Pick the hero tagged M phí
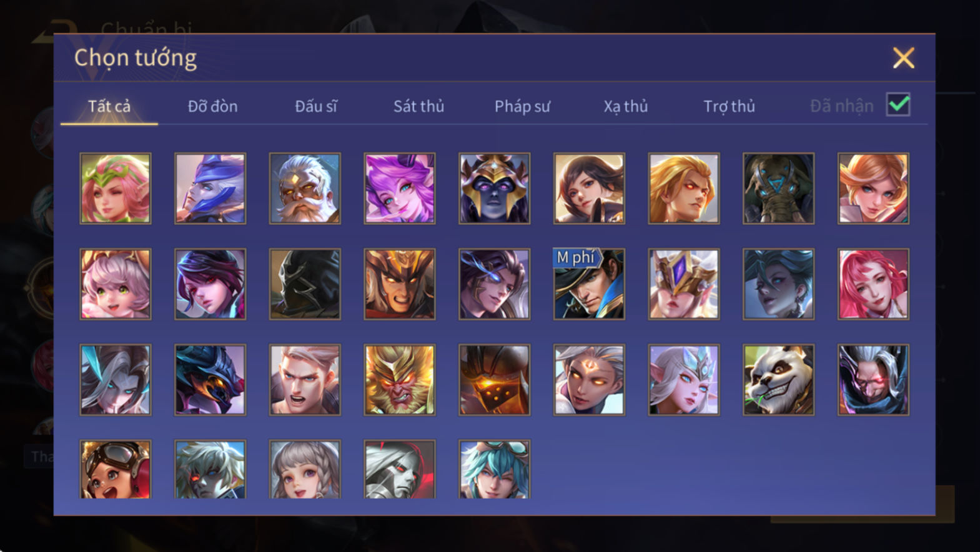 coord(589,284)
